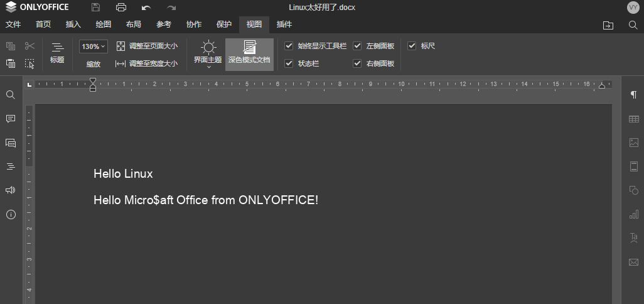Image resolution: width=644 pixels, height=304 pixels.
Task: Click the Hello Micro$aft Office line
Action: pos(206,200)
